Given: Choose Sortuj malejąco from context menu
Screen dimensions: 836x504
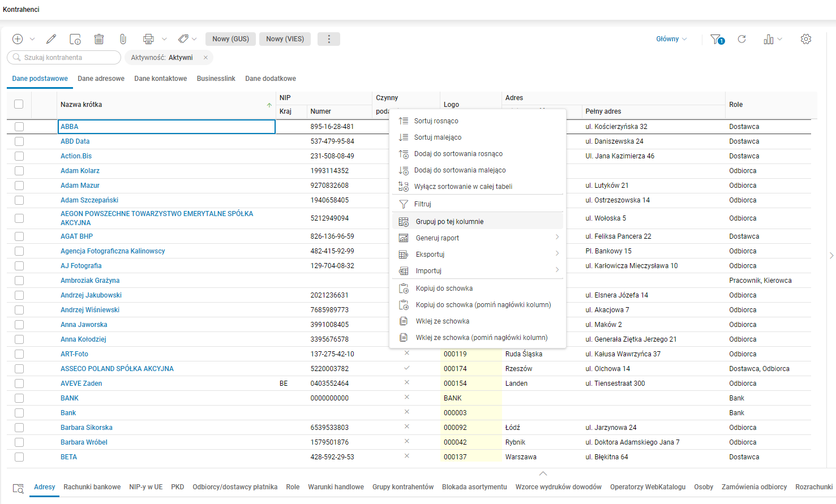Looking at the screenshot, I should click(x=478, y=137).
